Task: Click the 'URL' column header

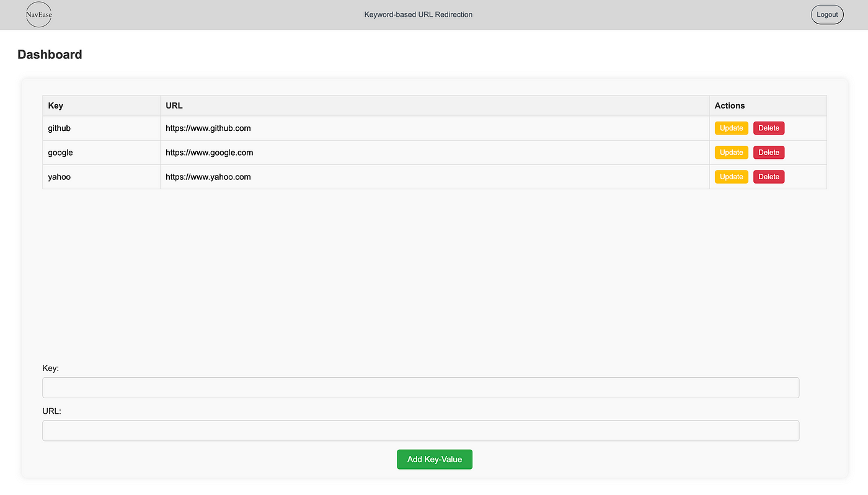Action: (x=435, y=105)
